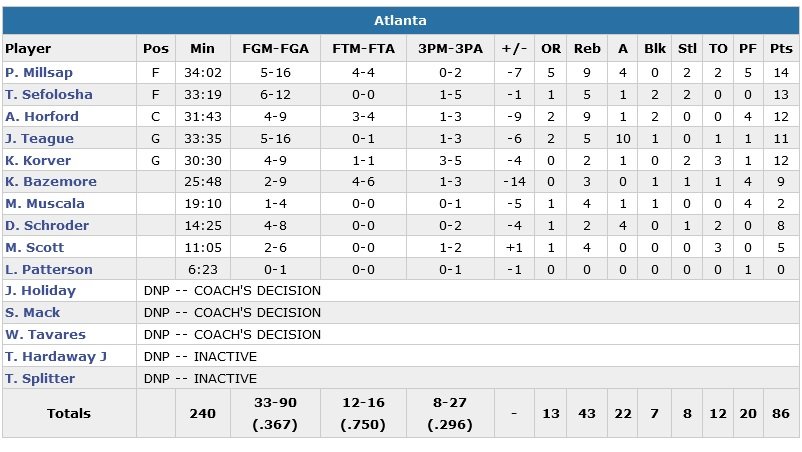Click the Totals row label
802x452 pixels.
(68, 413)
